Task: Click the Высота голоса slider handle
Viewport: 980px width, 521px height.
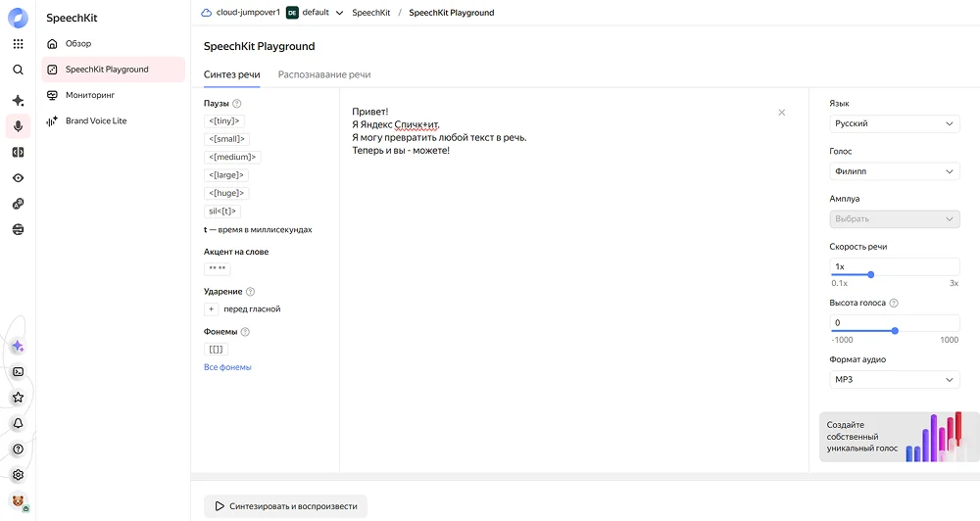Action: click(895, 331)
